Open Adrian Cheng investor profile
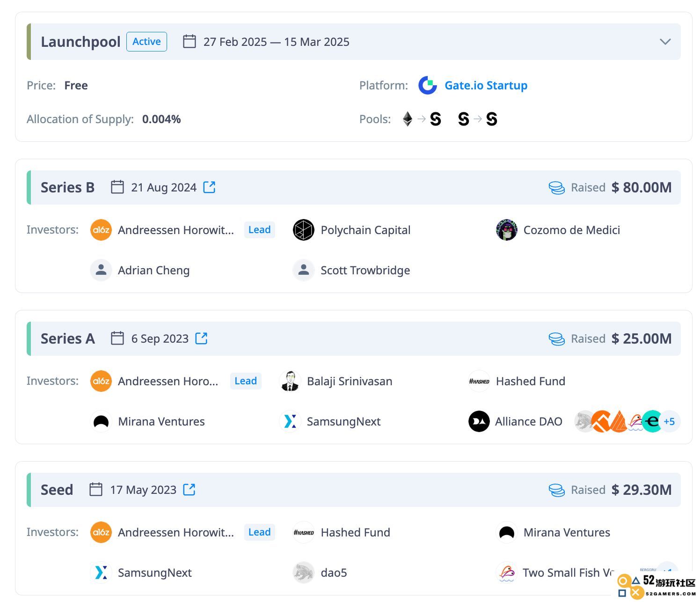Screen dimensions: 700x602 tap(153, 270)
